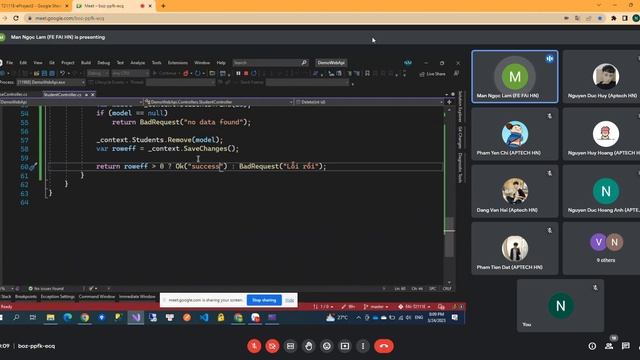The height and width of the screenshot is (360, 640).
Task: Open Git menu in Visual Studio
Action: (x=52, y=63)
